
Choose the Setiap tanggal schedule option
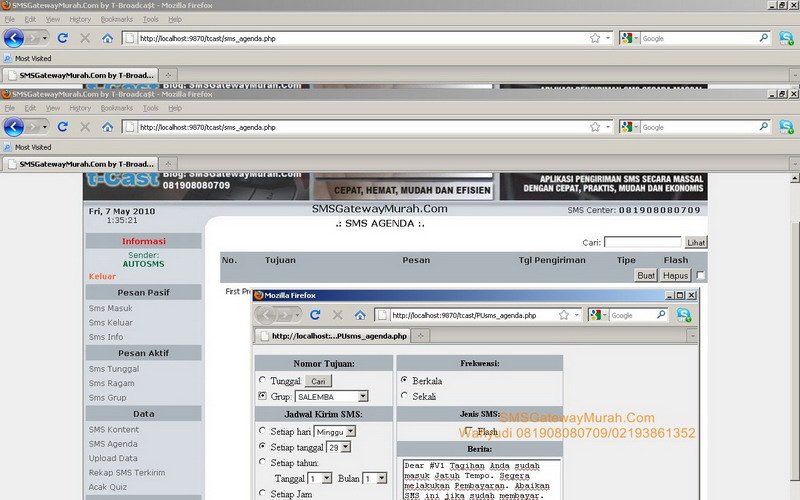click(x=262, y=445)
